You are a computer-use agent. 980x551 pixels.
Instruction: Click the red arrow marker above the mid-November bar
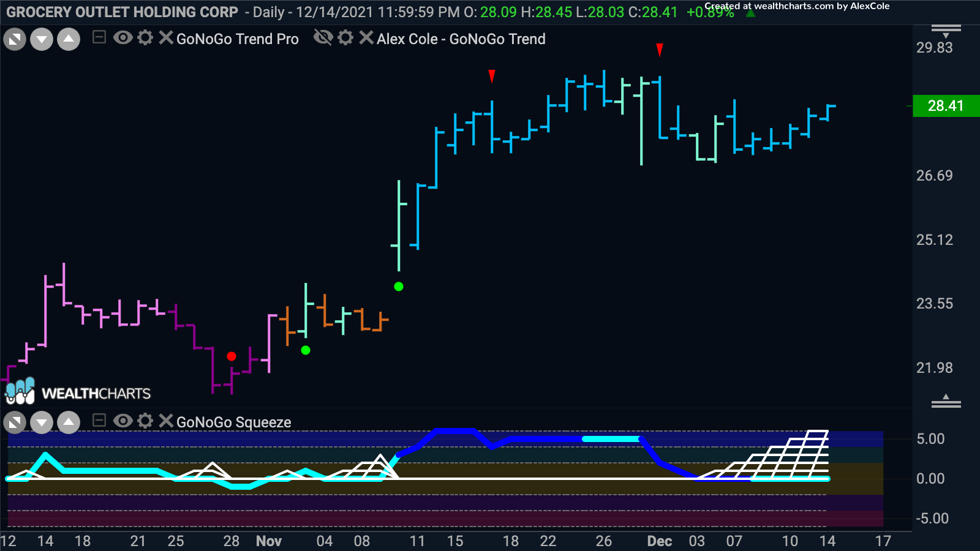tap(492, 77)
